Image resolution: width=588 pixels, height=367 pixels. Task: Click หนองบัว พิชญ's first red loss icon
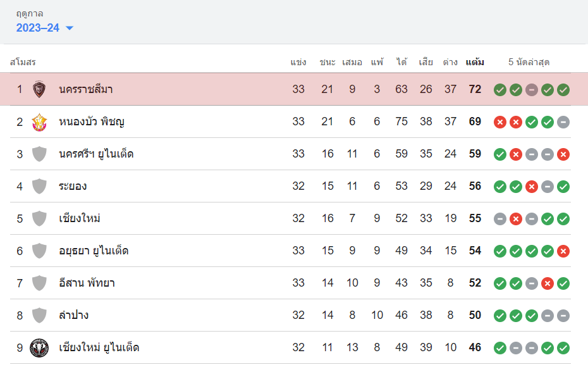click(x=500, y=122)
